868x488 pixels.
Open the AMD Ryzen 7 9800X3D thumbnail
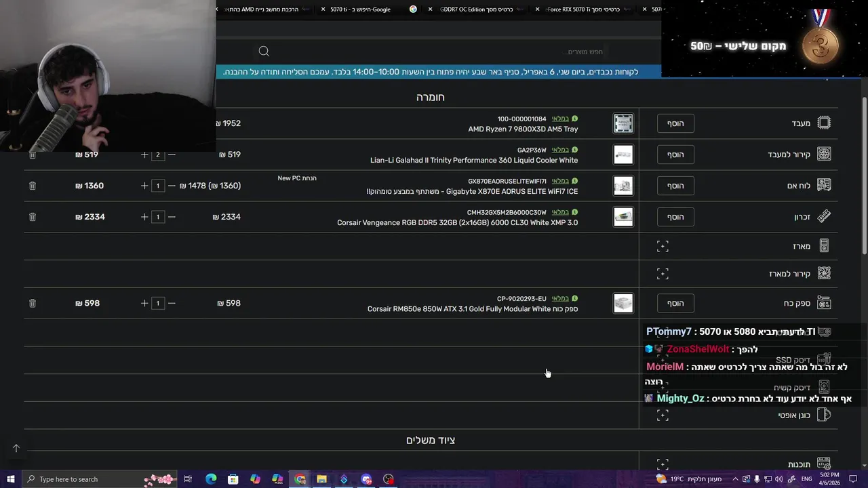pos(623,123)
